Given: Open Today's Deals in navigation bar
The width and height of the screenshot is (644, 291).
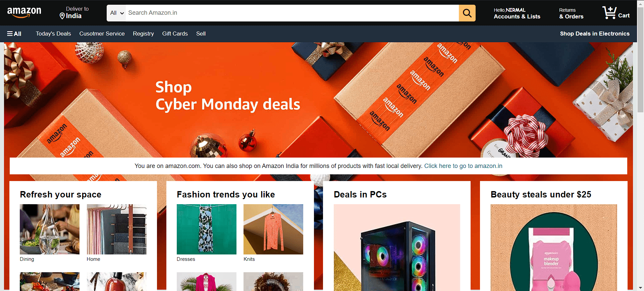Looking at the screenshot, I should 53,34.
